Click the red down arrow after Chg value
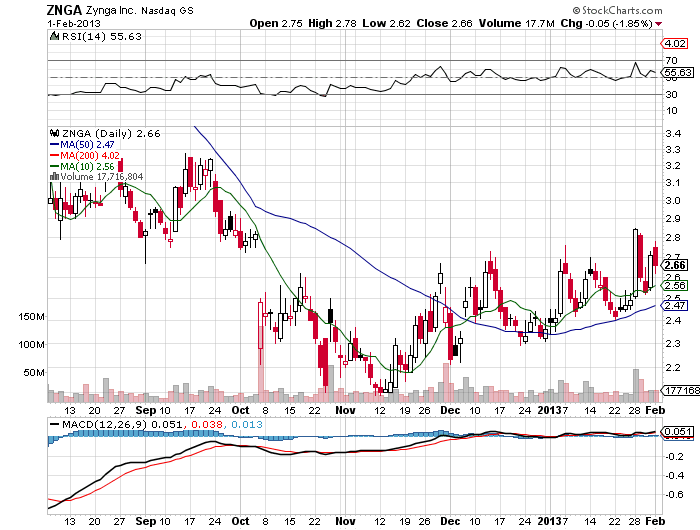This screenshot has width=700, height=530. [x=658, y=24]
